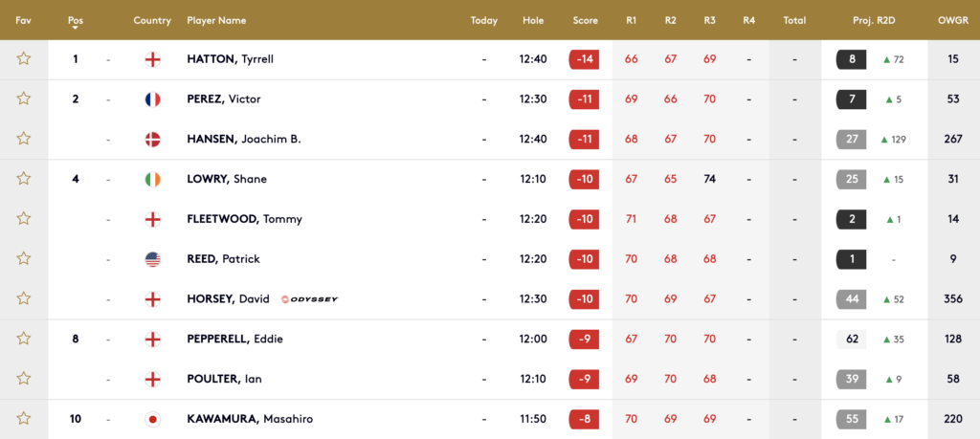
Task: Click the Japan flag beside Kawamura
Action: pos(152,419)
